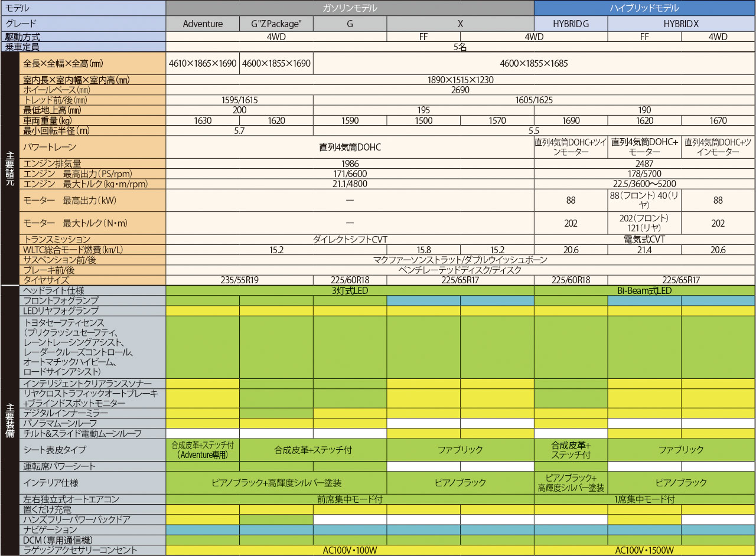Click the 駆動方式 row label
Image resolution: width=756 pixels, height=556 pixels.
tap(83, 37)
